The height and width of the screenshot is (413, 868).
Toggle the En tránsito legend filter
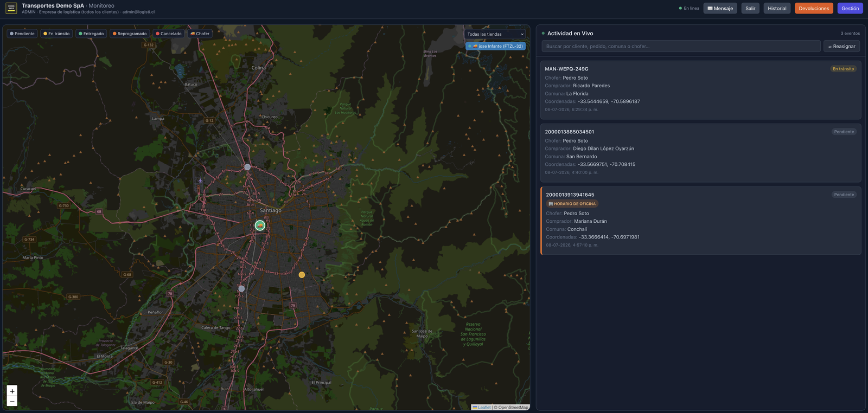(x=56, y=34)
